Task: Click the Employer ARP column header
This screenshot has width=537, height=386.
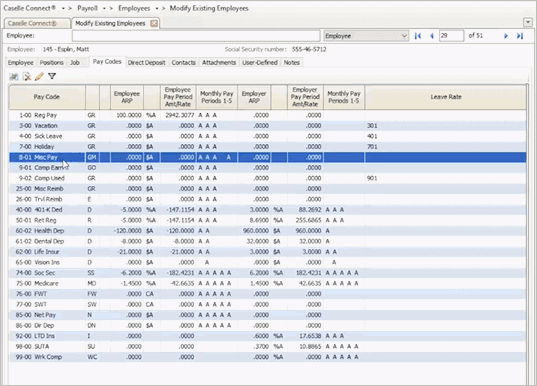Action: [254, 97]
